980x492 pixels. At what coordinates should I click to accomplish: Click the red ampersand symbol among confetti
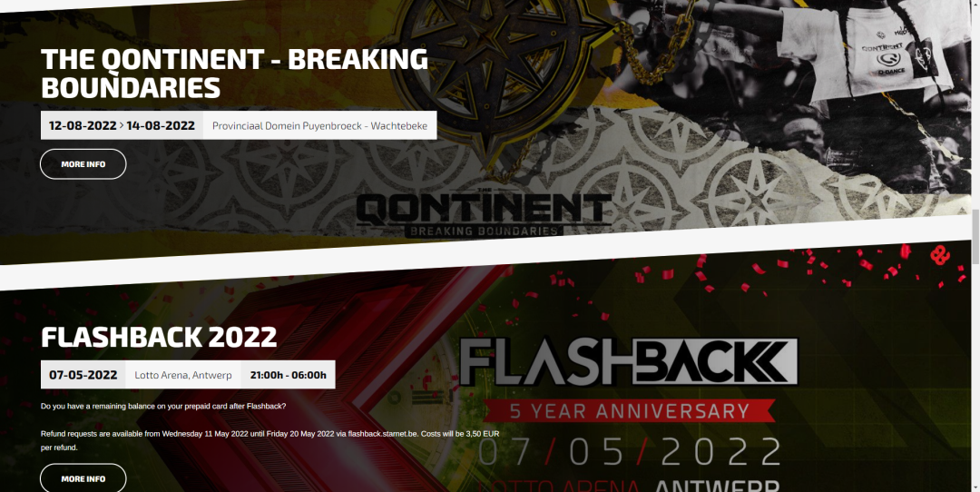(939, 254)
